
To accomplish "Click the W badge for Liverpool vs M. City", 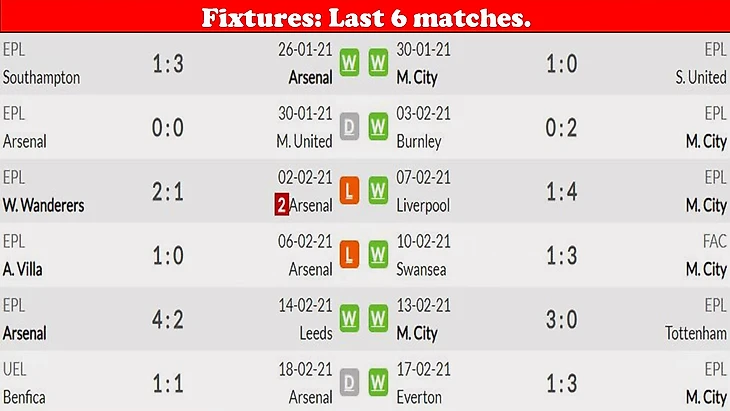I will coord(378,190).
